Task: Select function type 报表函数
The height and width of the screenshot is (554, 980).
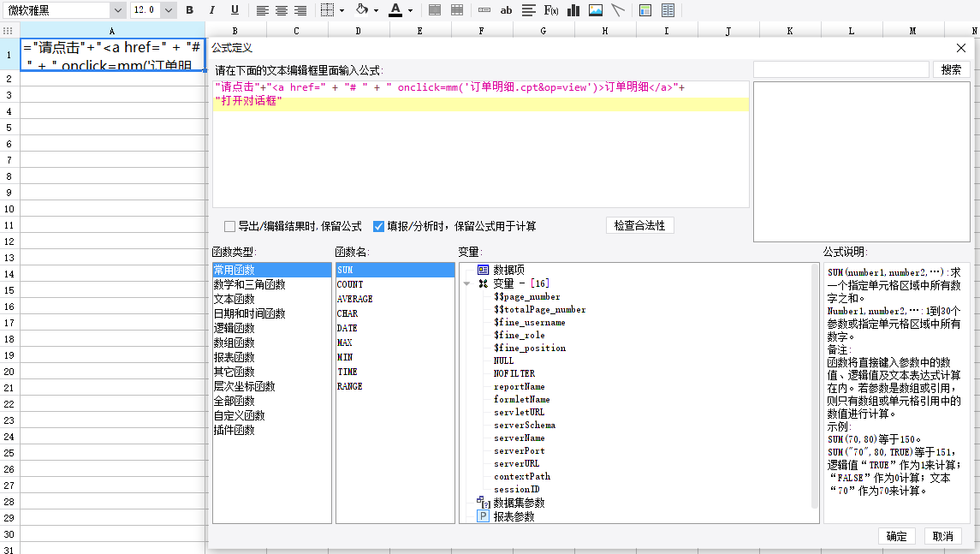Action: pos(271,357)
